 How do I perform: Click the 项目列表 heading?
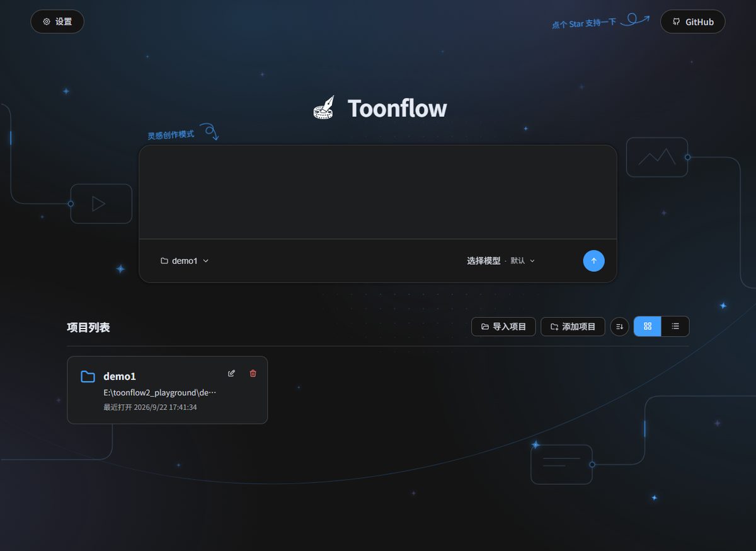[88, 327]
